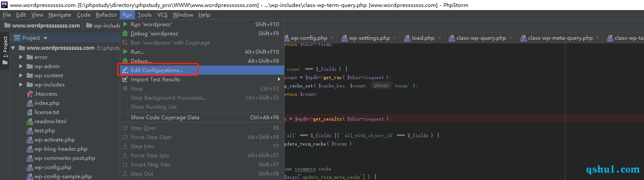Open the Project view dropdown arrow
Screen dimensions: 644x180
tap(45, 38)
